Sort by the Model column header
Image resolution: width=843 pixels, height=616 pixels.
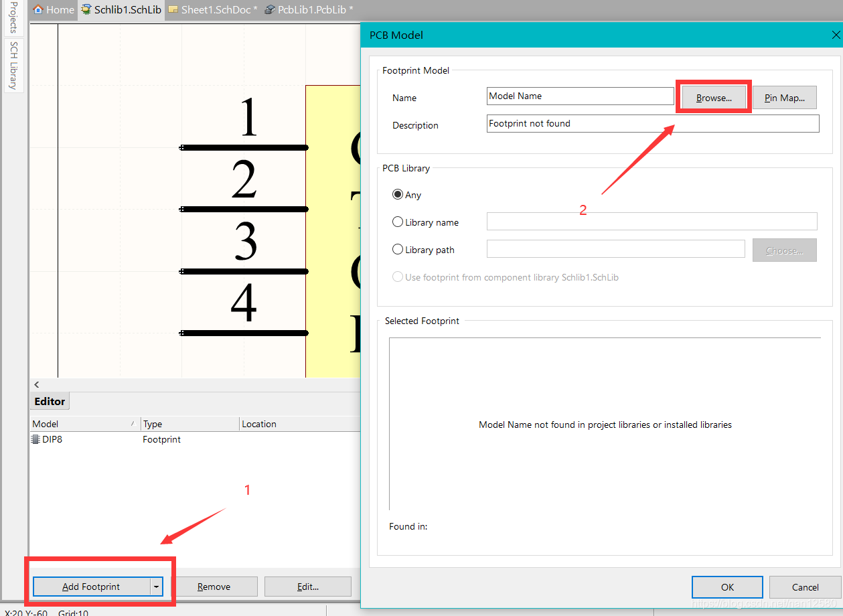[x=84, y=424]
